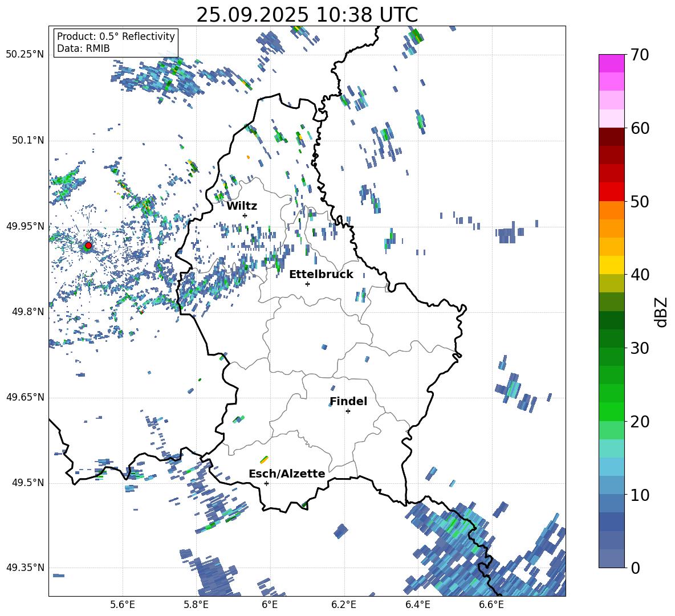Click the 'Esch/Alzette' city label
The image size is (675, 616).
(x=287, y=474)
